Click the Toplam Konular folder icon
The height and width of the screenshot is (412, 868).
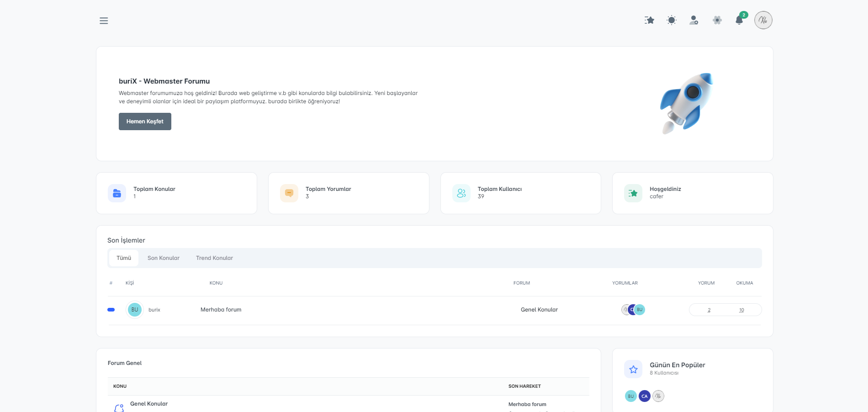click(117, 193)
